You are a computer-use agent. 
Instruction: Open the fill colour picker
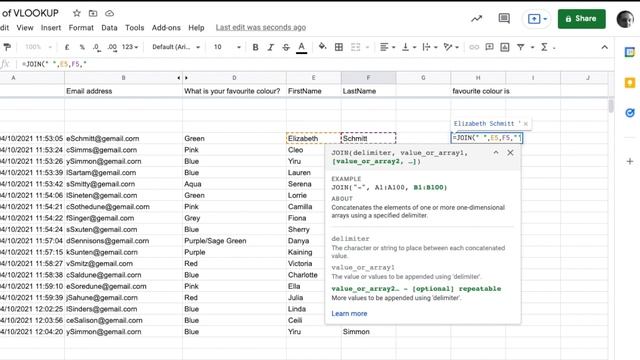[x=322, y=47]
